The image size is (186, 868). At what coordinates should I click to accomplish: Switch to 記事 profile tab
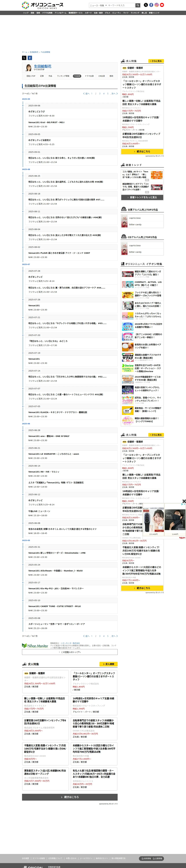coord(42,76)
